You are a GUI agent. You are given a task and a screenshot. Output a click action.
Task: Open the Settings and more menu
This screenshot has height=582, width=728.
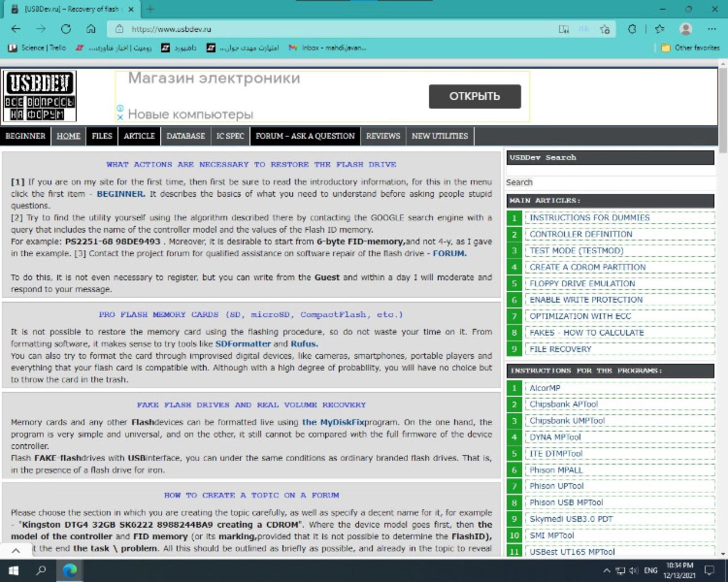tap(711, 29)
